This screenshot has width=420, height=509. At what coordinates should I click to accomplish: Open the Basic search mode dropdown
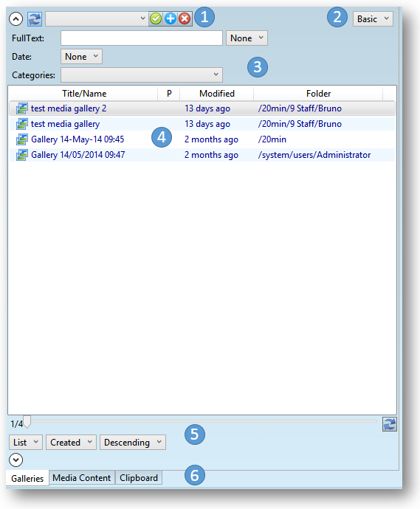373,19
